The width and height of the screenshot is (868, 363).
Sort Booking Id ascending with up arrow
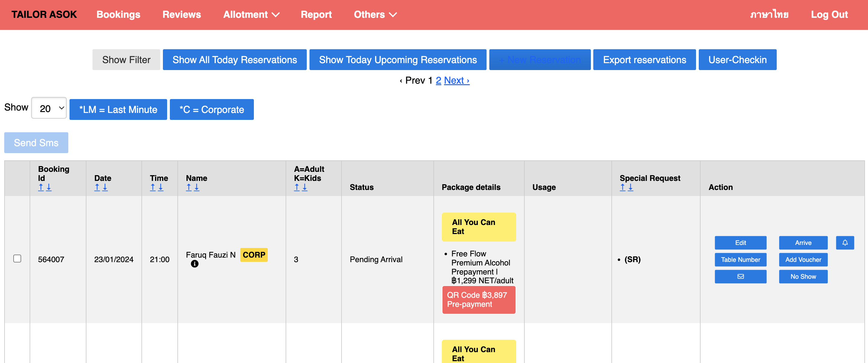click(x=41, y=187)
